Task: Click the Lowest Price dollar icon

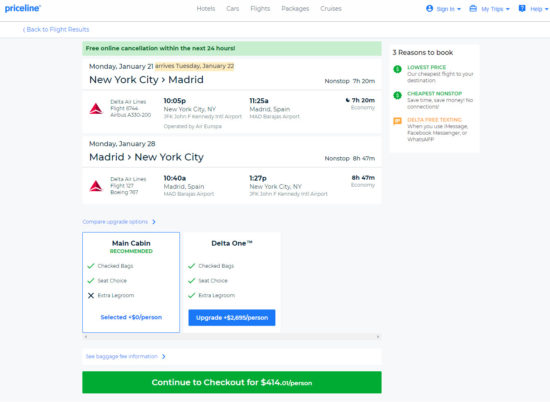Action: [397, 69]
